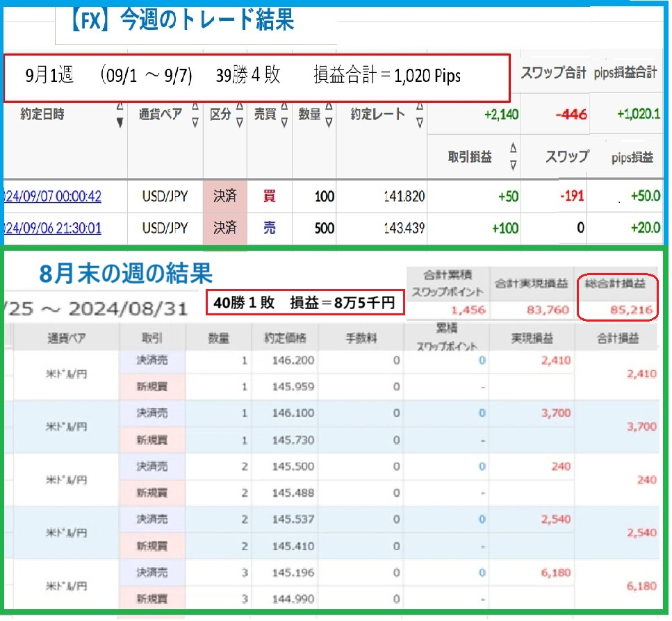Viewport: 672px width, 621px height.
Task: Click the 取引 column header
Action: [x=152, y=338]
